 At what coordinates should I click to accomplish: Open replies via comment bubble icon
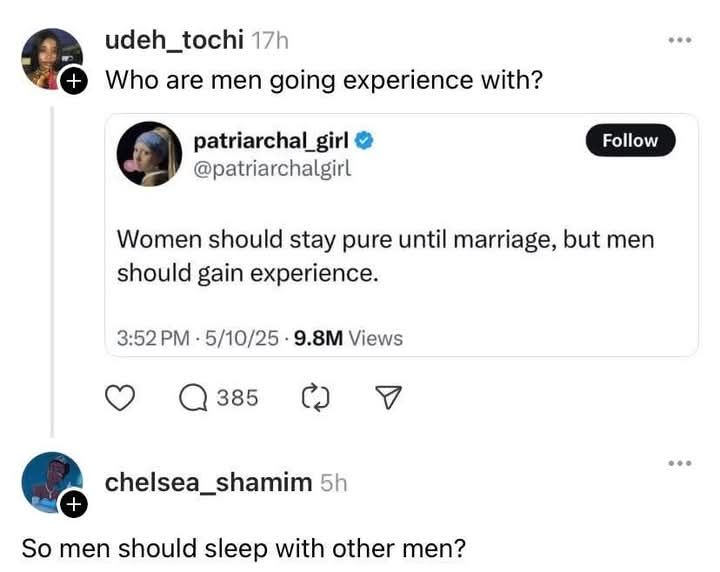pos(193,398)
